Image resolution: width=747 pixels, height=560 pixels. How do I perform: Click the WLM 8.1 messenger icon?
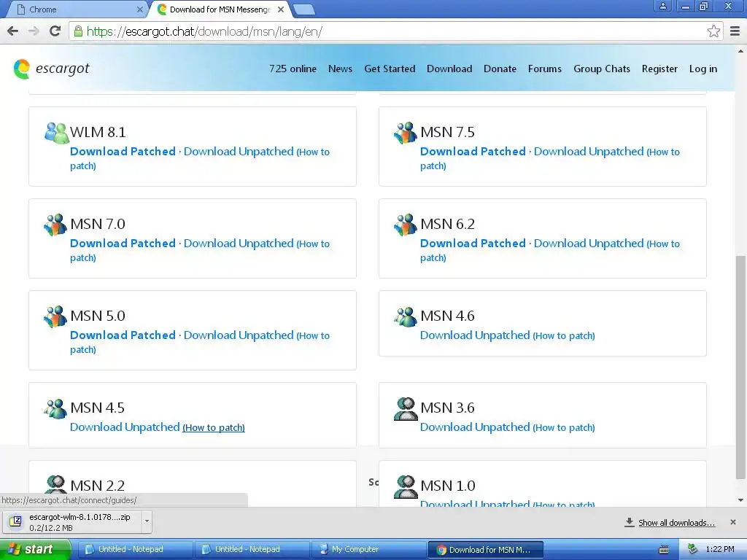(x=57, y=133)
